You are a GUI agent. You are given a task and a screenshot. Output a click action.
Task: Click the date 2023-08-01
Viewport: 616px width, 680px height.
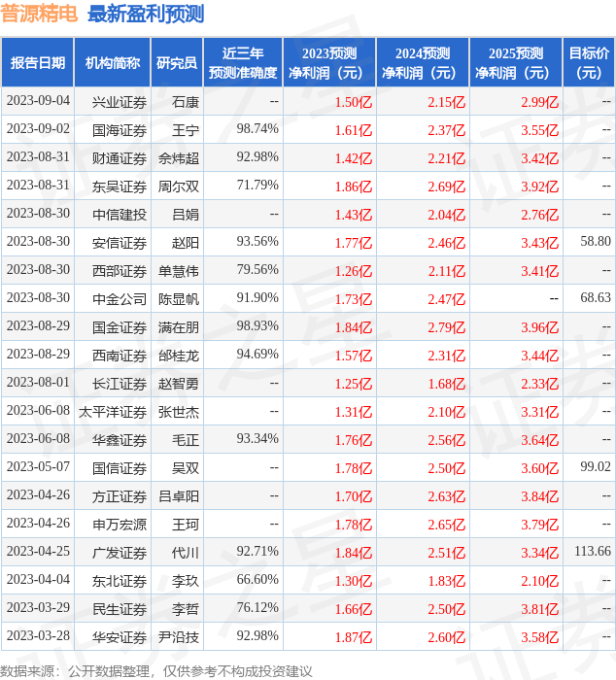click(x=38, y=383)
